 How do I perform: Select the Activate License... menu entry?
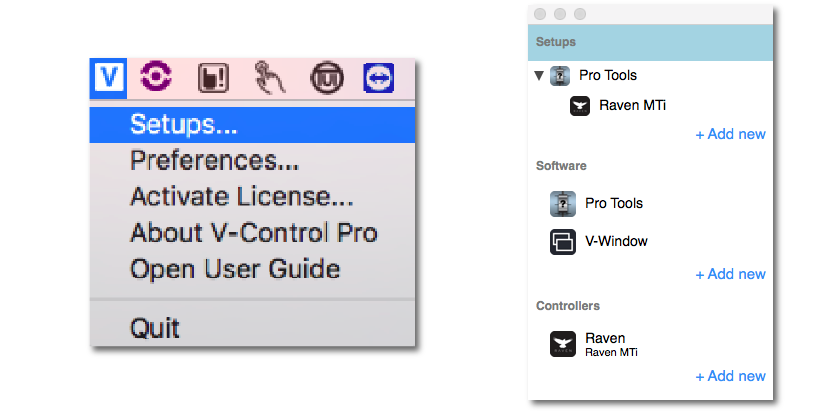click(241, 197)
